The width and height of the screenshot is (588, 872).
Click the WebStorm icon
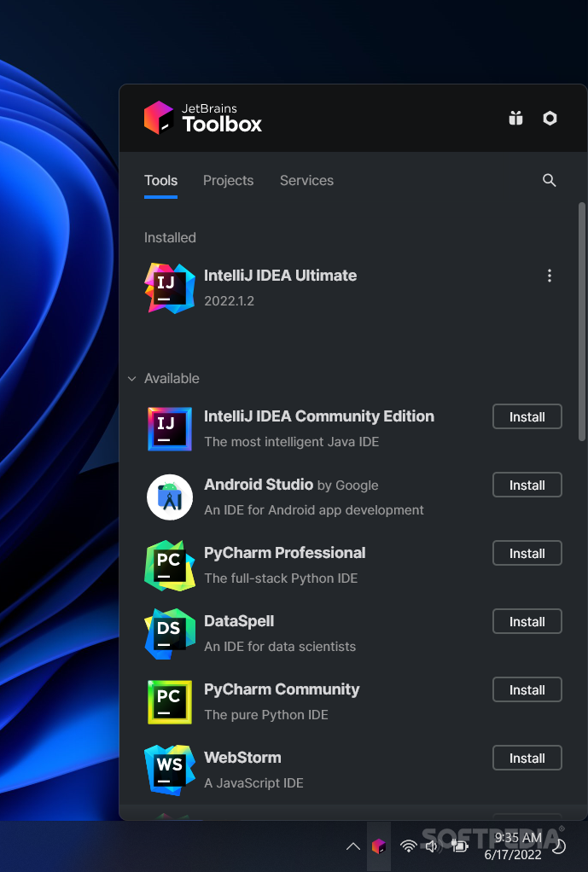(170, 770)
